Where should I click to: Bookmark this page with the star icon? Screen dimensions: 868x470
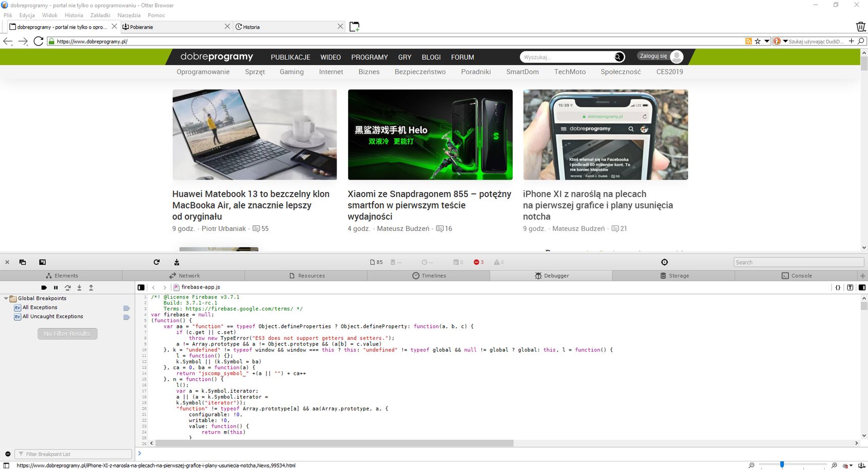pyautogui.click(x=757, y=41)
